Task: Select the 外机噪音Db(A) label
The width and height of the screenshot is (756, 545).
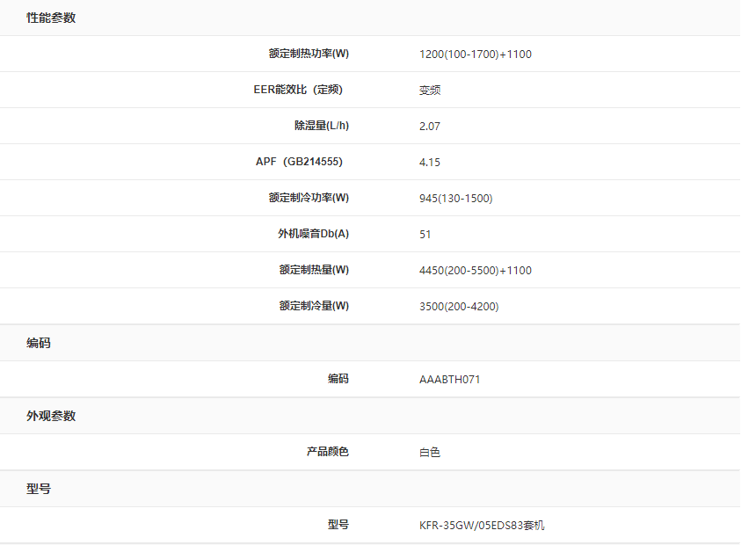Action: tap(313, 234)
